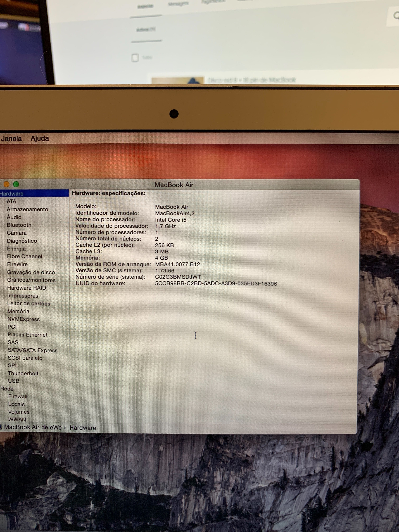Tick the checkbox in the background browser window

tap(135, 58)
